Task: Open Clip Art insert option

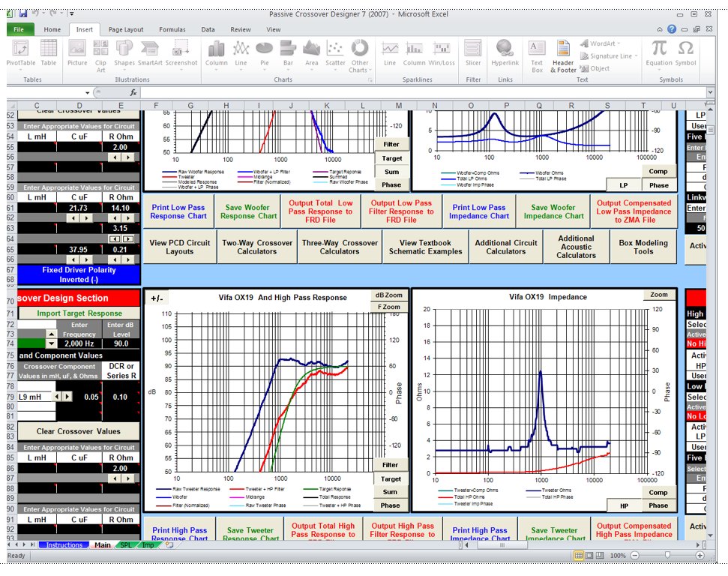Action: pyautogui.click(x=100, y=55)
